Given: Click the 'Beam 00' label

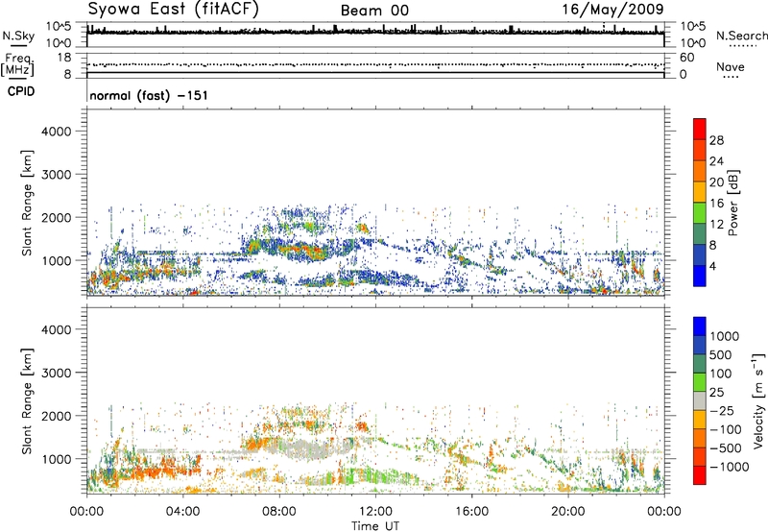Looking at the screenshot, I should coord(374,11).
